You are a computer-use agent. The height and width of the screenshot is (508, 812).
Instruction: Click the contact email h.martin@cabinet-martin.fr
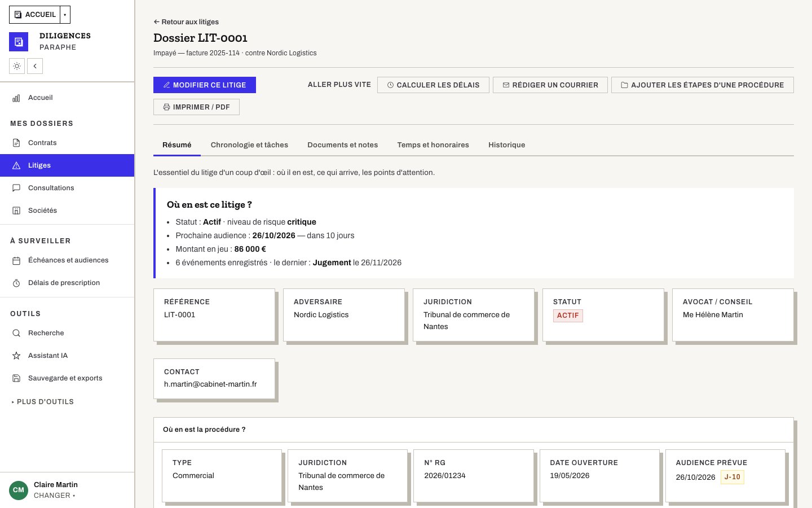point(210,384)
